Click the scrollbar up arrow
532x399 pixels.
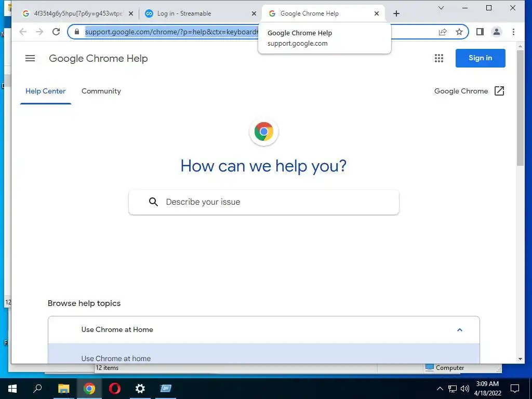click(521, 46)
